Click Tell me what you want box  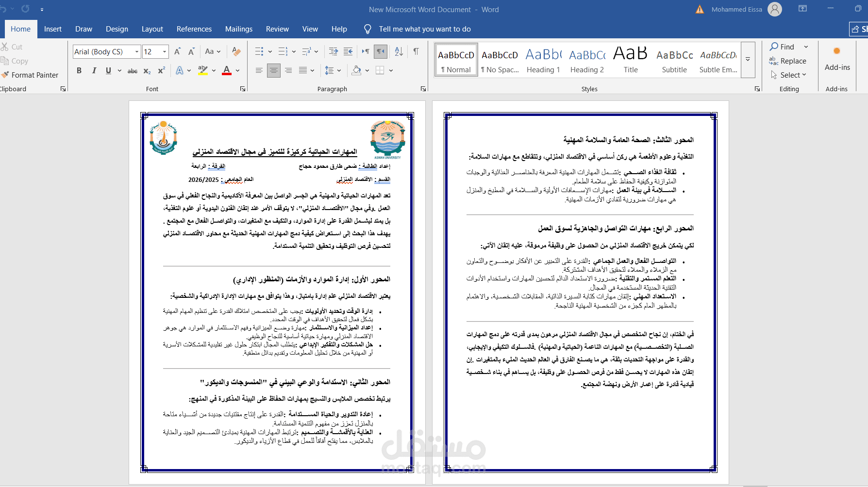(425, 29)
